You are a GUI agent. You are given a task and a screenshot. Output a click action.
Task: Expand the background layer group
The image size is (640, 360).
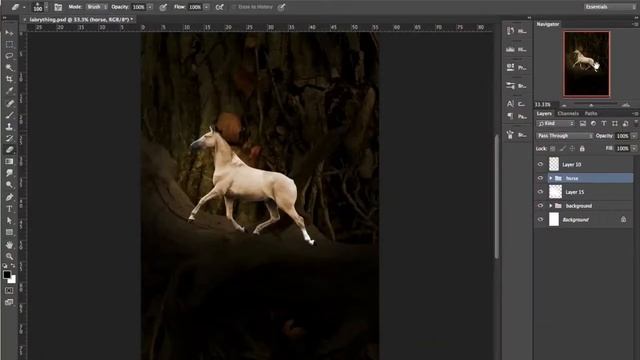tap(551, 206)
